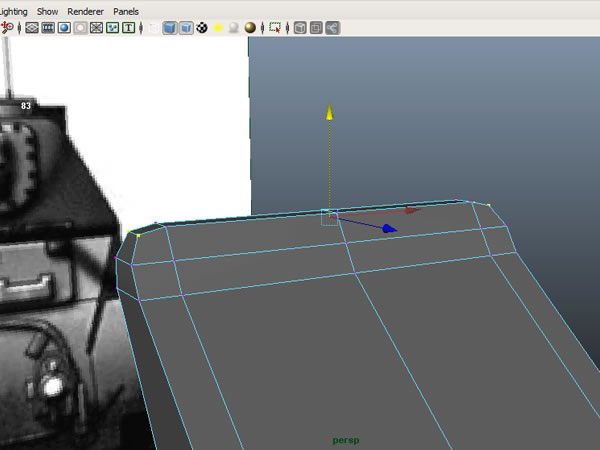Viewport: 600px width, 450px height.
Task: Click the gold sphere high quality icon
Action: [x=250, y=27]
